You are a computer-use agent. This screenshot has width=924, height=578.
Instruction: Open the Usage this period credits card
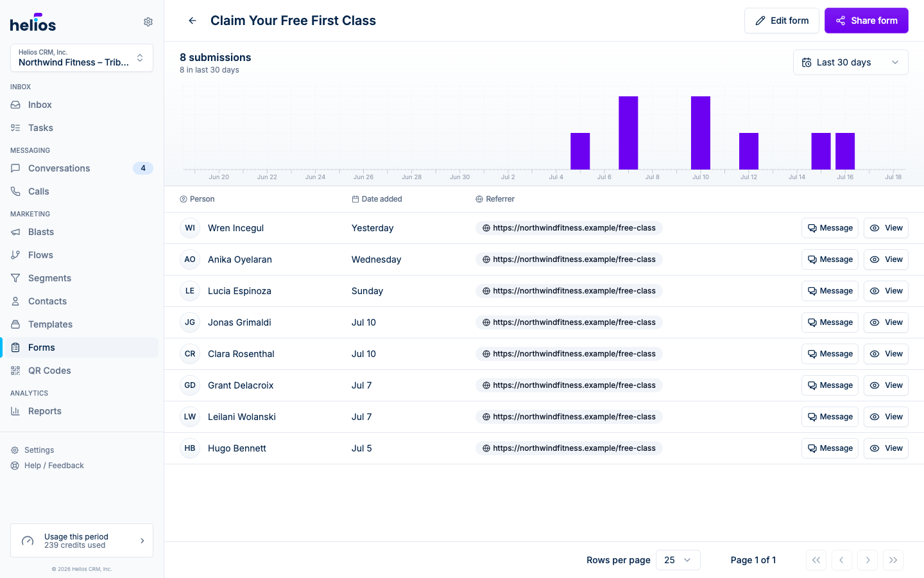81,541
